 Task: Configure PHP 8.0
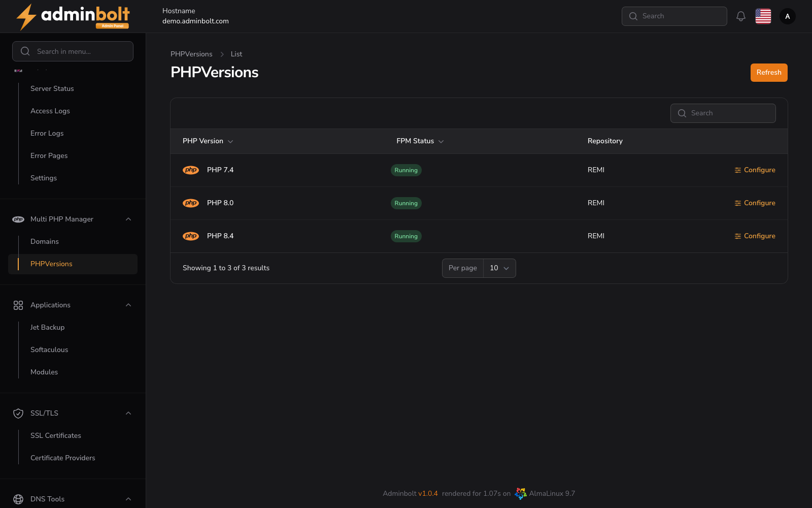tap(755, 203)
